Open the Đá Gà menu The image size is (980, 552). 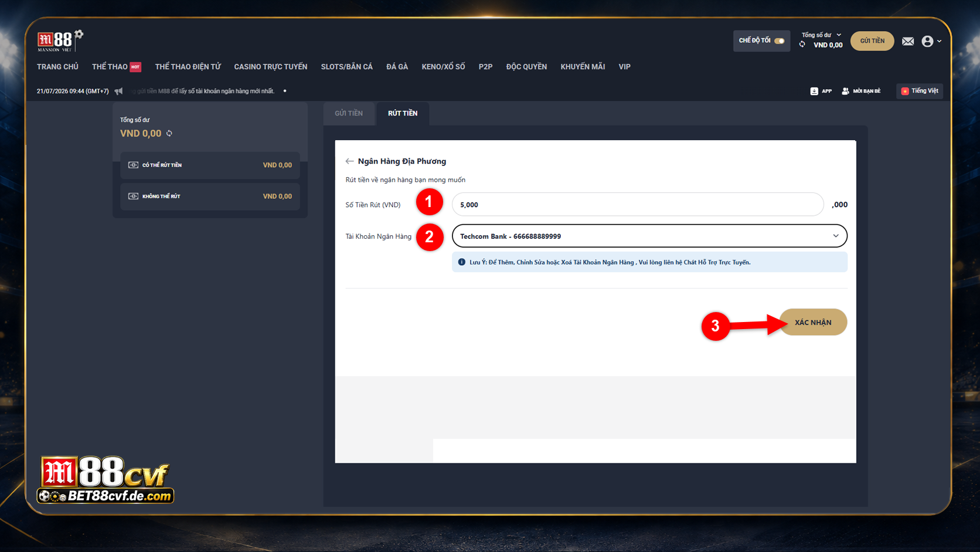[397, 67]
